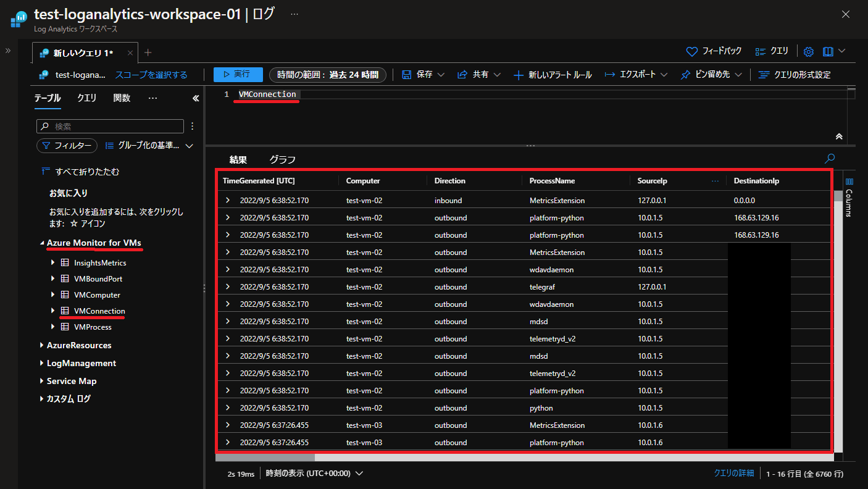Select the VMComputer table

coord(97,295)
